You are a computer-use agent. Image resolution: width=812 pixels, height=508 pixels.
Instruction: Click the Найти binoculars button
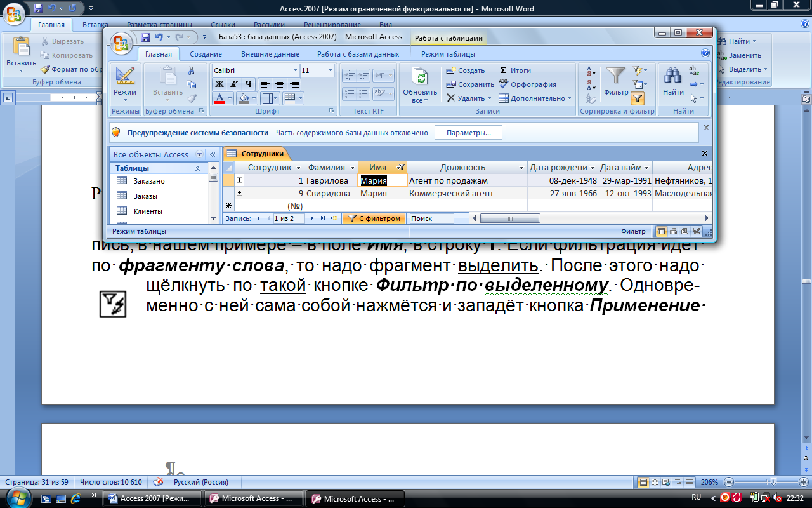[x=673, y=81]
